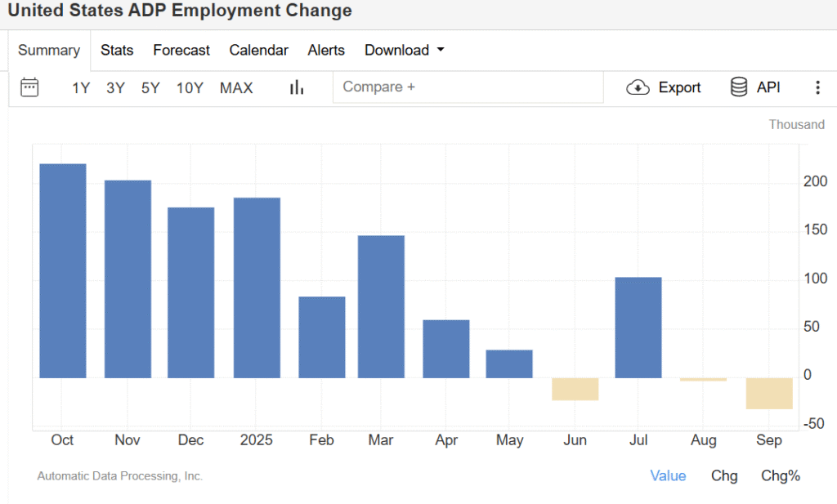The width and height of the screenshot is (837, 504).
Task: Show the Chg view of data
Action: click(724, 475)
